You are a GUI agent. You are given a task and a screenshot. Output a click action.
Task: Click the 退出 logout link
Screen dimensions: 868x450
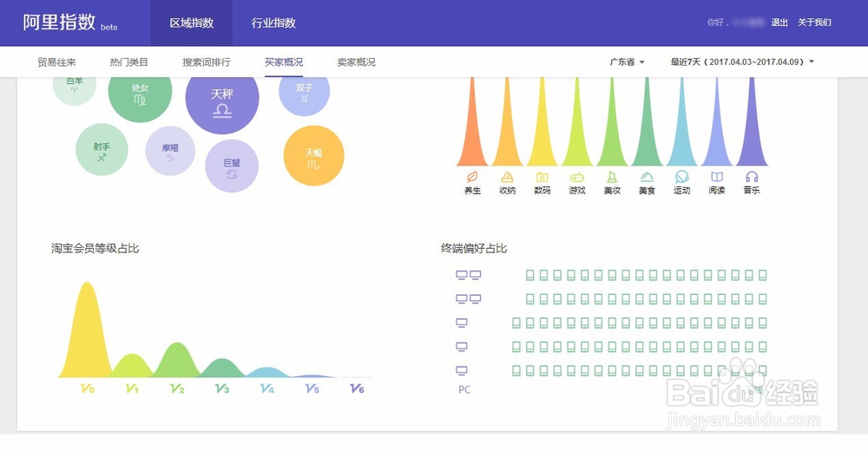[779, 23]
